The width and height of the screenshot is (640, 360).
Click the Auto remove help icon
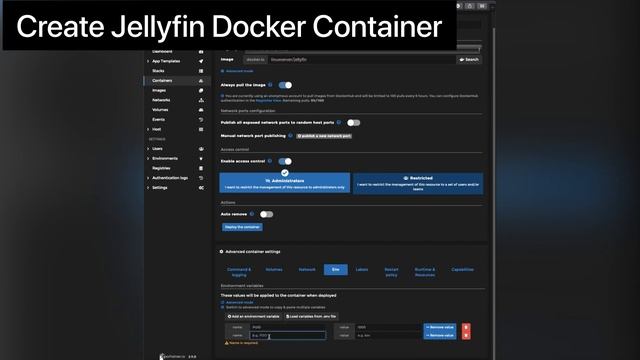click(x=252, y=214)
